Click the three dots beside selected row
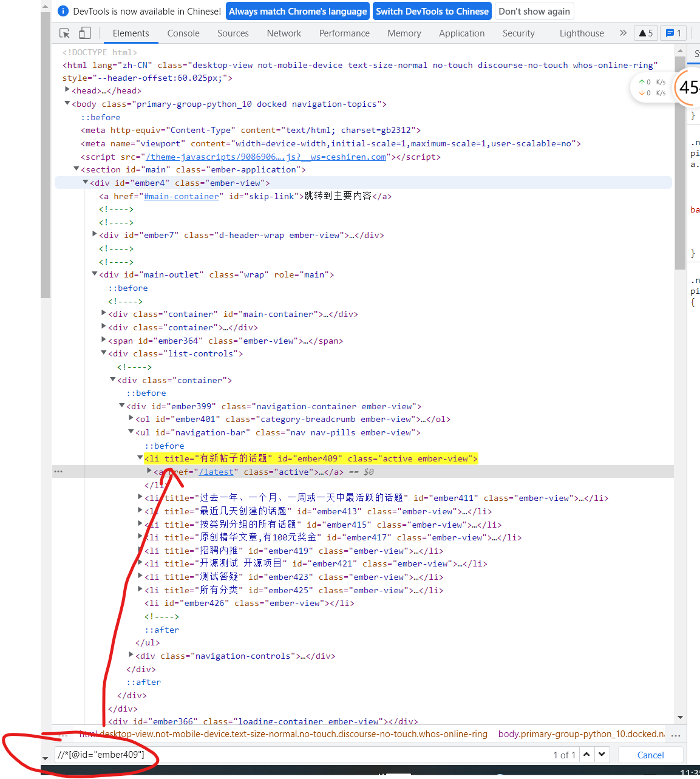 (x=58, y=472)
